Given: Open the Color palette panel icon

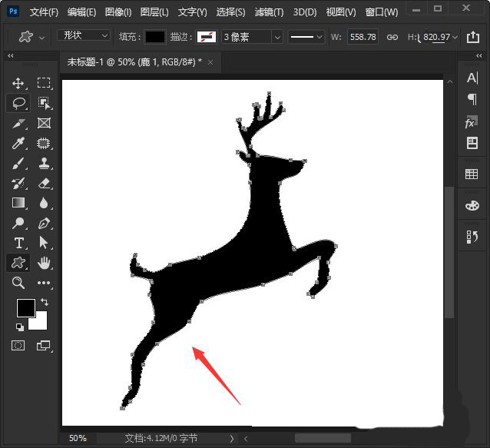Looking at the screenshot, I should pyautogui.click(x=472, y=206).
